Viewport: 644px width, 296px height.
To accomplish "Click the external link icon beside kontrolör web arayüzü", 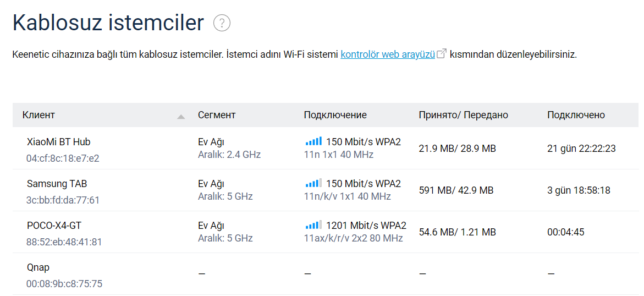I will [442, 54].
